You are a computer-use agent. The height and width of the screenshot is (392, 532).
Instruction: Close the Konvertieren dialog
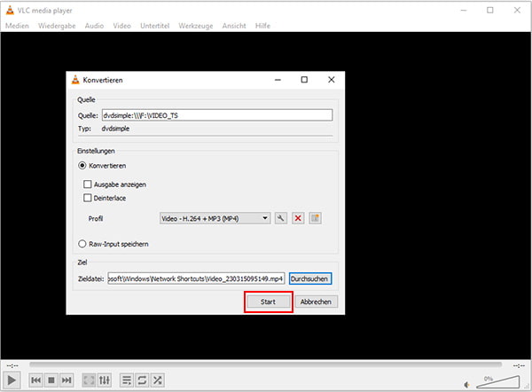pos(332,80)
